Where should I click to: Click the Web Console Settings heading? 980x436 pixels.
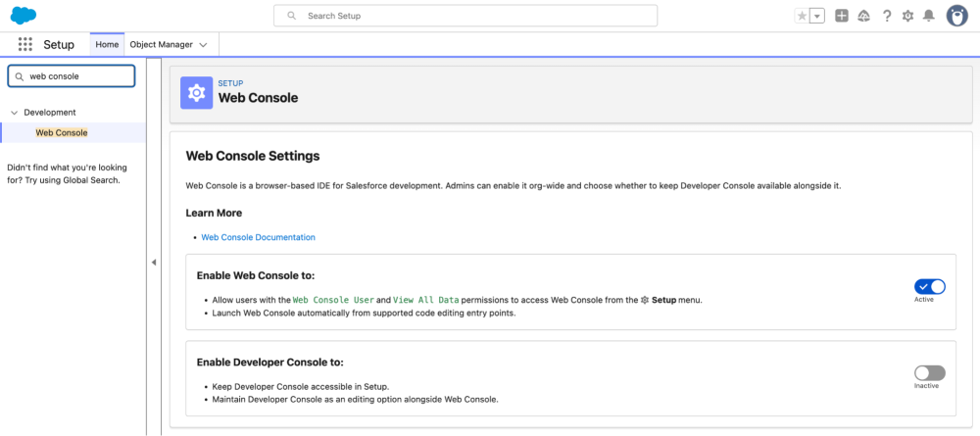click(253, 156)
